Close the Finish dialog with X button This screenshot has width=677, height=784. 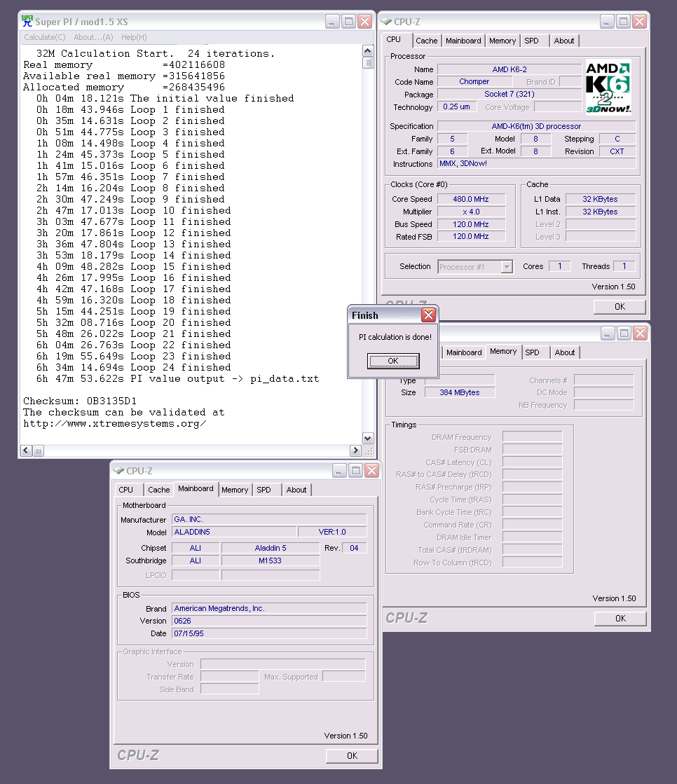tap(428, 315)
